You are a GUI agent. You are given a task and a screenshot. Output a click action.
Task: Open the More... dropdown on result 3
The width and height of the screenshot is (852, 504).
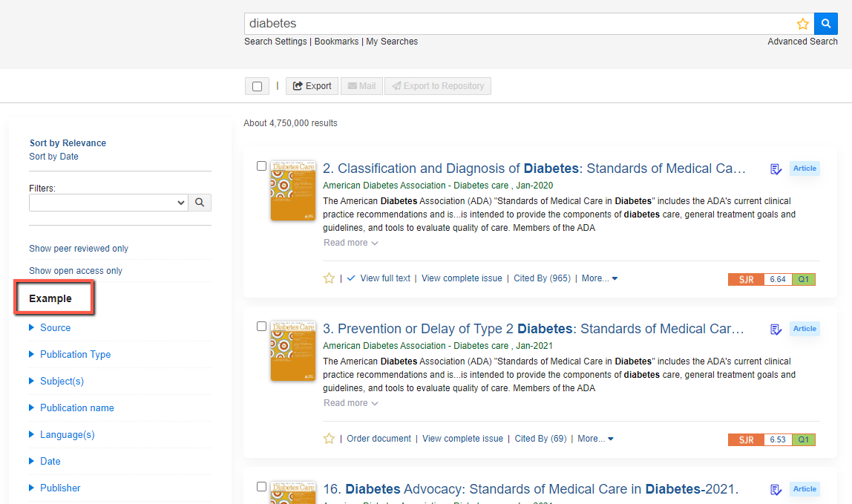[x=595, y=439]
